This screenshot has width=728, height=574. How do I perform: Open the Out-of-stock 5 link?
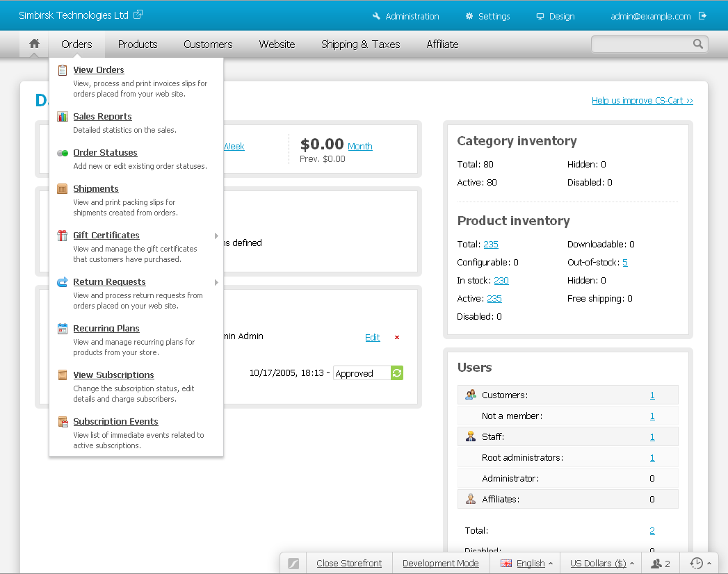(x=625, y=263)
